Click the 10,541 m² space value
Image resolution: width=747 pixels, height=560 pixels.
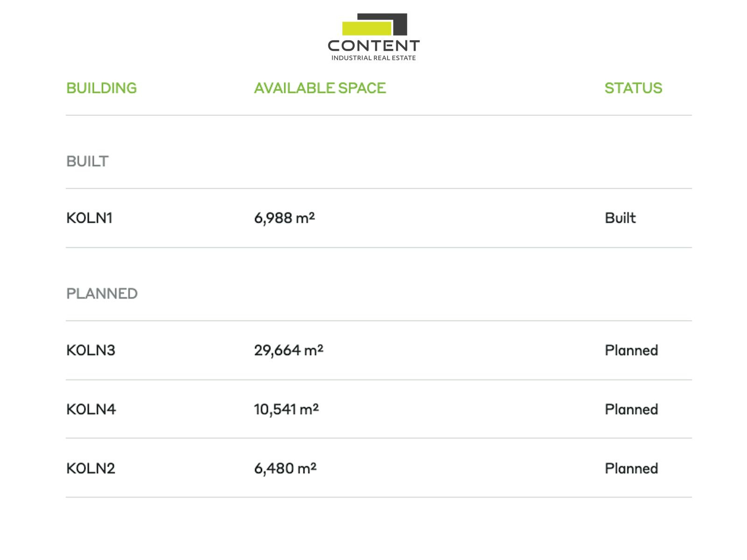(286, 409)
